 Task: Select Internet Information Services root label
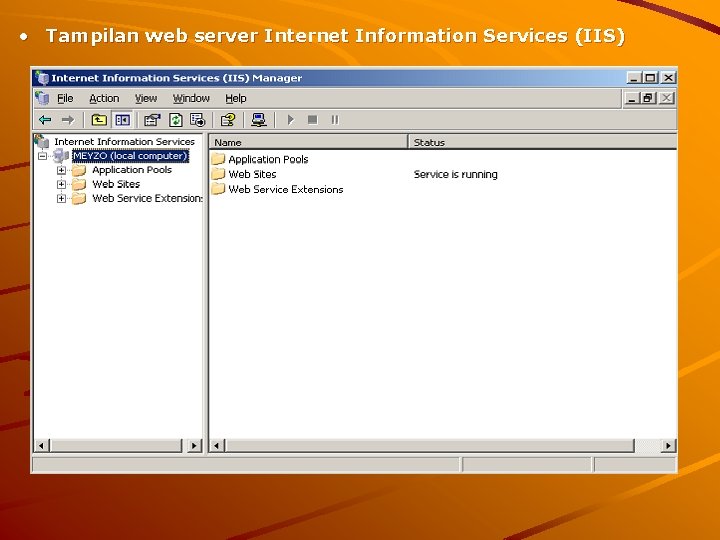tap(124, 141)
